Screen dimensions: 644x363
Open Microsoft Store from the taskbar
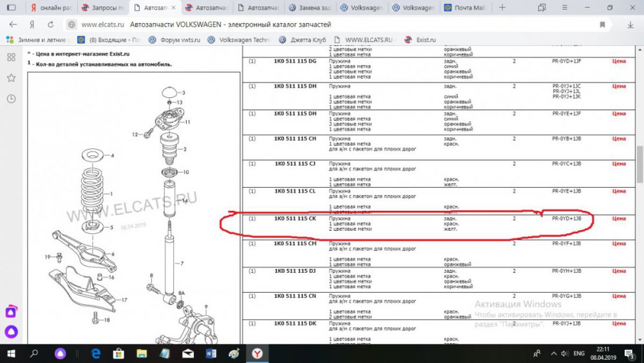pyautogui.click(x=119, y=353)
